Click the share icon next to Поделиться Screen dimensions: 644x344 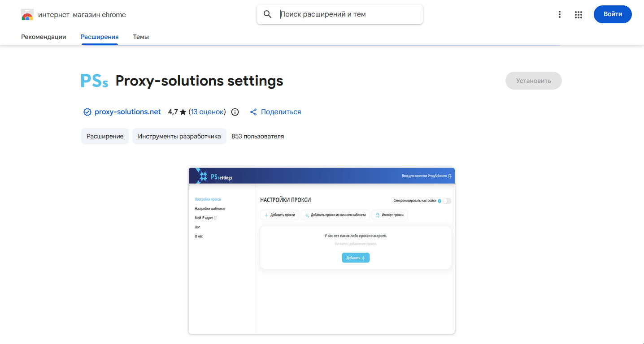coord(253,112)
